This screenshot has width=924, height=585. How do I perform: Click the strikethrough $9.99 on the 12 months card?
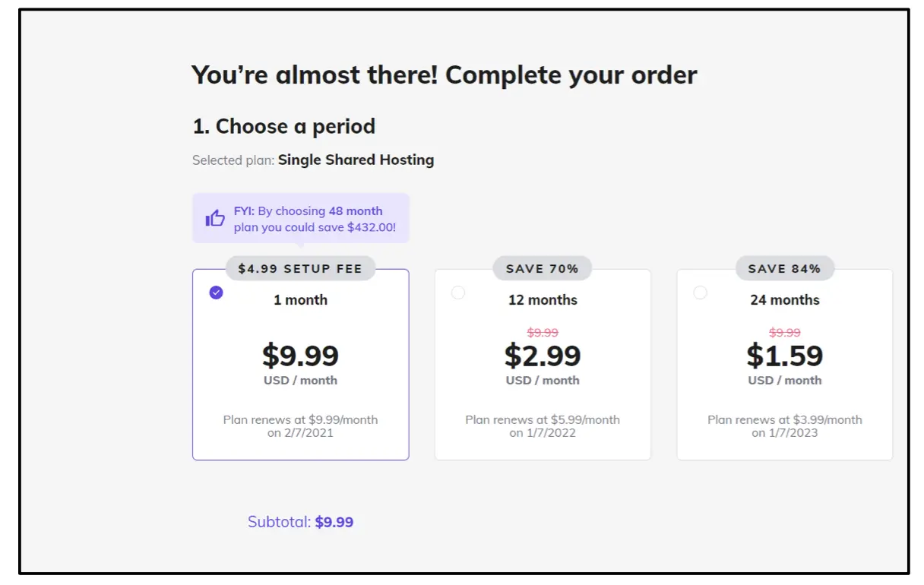coord(543,332)
